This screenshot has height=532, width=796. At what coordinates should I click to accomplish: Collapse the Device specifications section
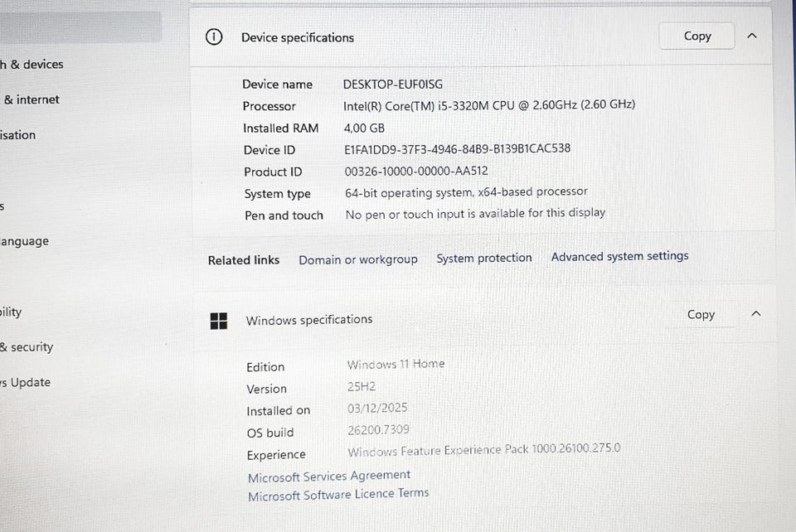pyautogui.click(x=752, y=36)
